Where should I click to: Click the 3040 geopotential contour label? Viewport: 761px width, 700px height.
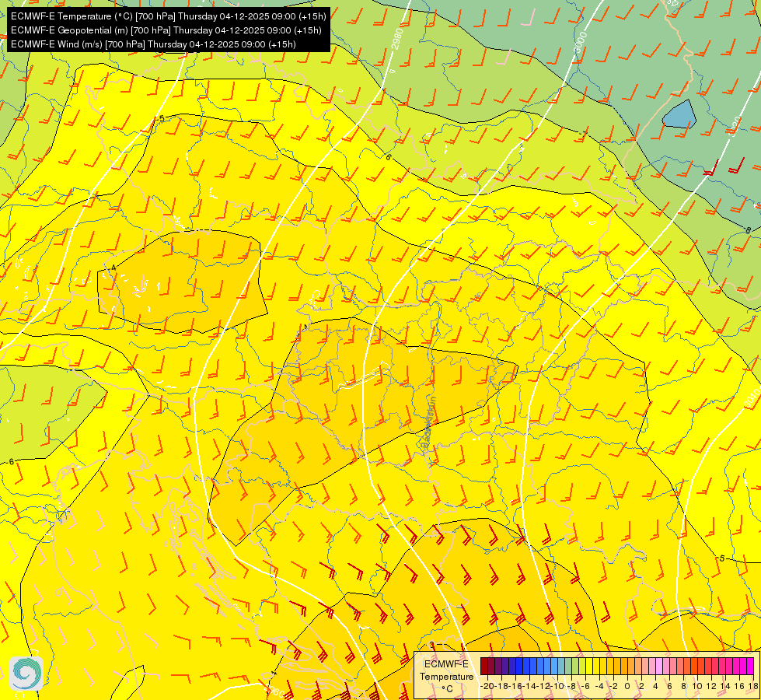(750, 398)
